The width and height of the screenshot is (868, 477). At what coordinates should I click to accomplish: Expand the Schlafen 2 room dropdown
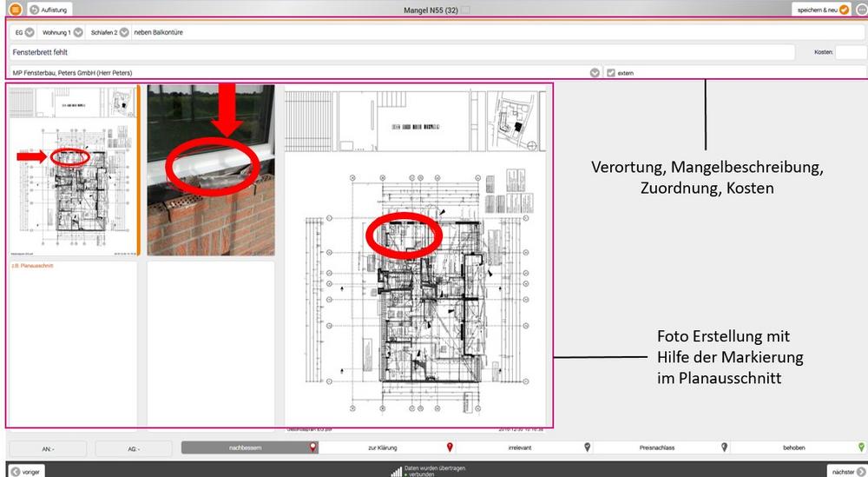click(124, 32)
